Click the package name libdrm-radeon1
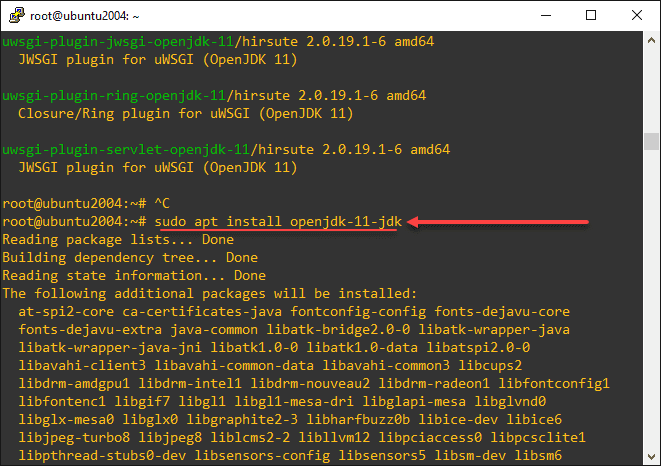This screenshot has width=661, height=466. pos(434,383)
